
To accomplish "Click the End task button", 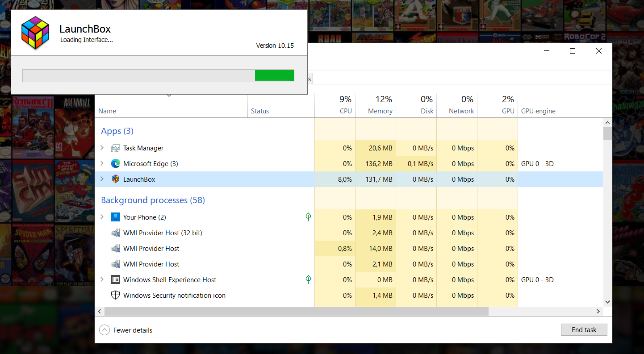I will (584, 330).
